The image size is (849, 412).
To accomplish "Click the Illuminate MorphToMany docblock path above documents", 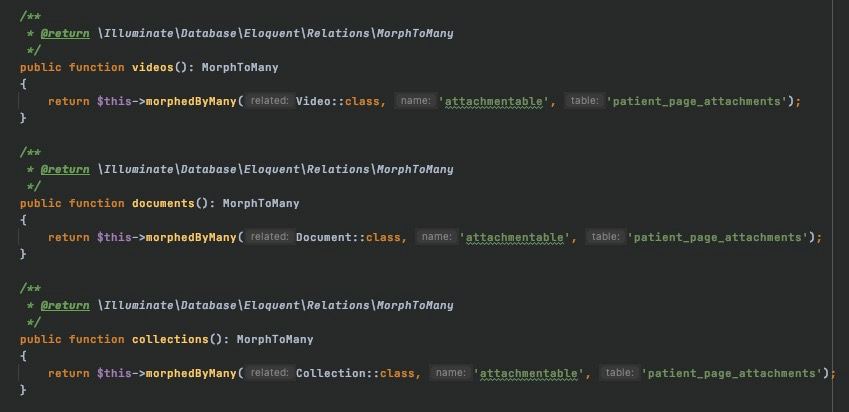I will (276, 169).
